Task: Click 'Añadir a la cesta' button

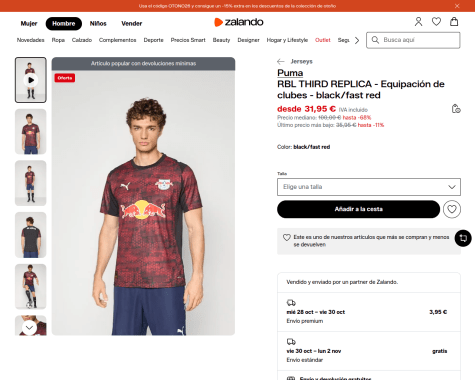Action: 358,209
